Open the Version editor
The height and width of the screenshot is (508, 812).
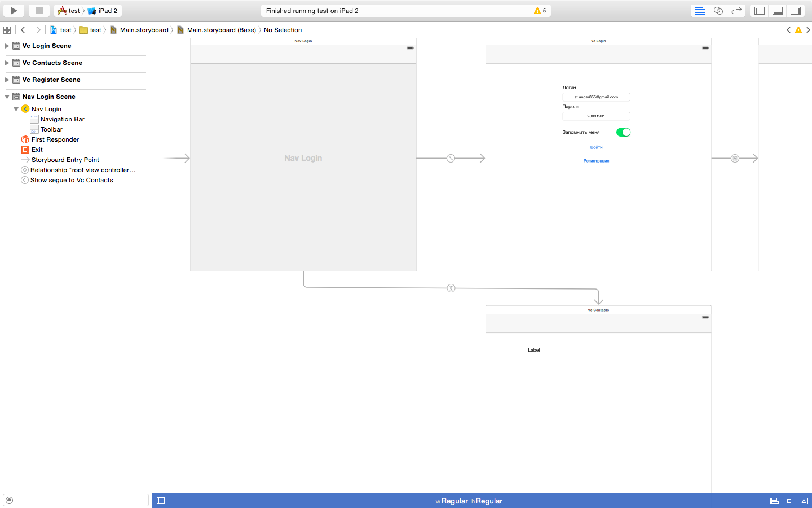point(736,11)
